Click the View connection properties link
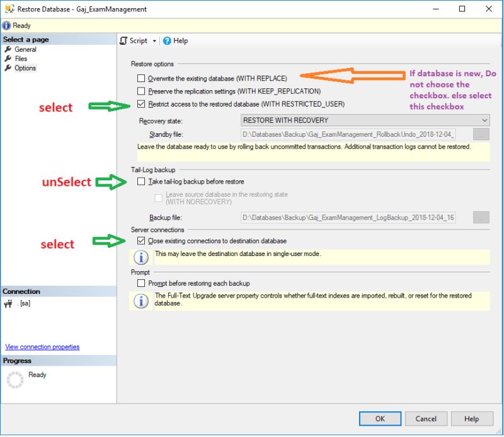The height and width of the screenshot is (437, 504). click(x=42, y=347)
